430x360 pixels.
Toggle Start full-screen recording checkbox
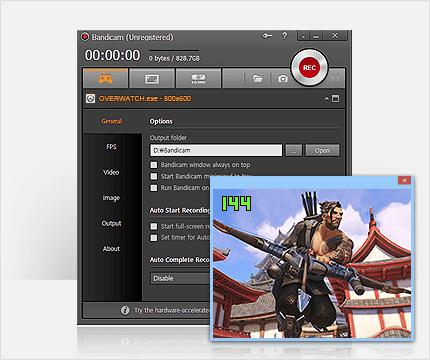click(x=154, y=226)
